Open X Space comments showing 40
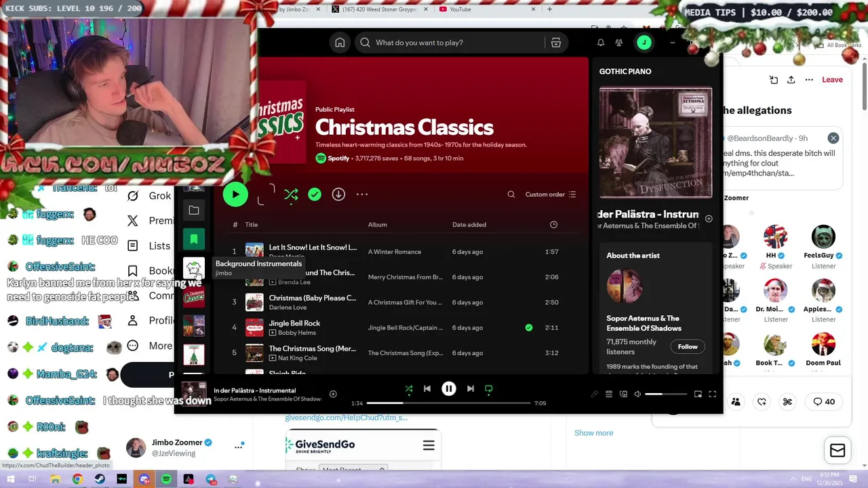Screen dimensions: 868x488 coord(823,401)
